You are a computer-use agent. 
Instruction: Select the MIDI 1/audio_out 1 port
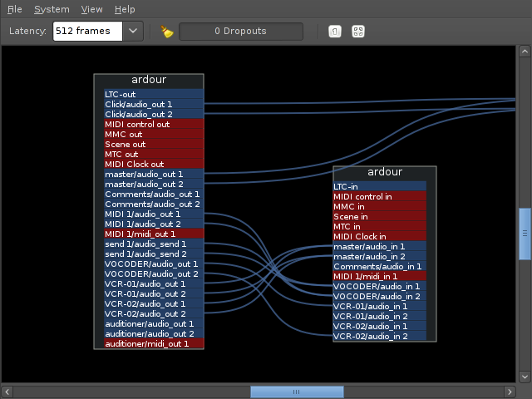pyautogui.click(x=154, y=214)
